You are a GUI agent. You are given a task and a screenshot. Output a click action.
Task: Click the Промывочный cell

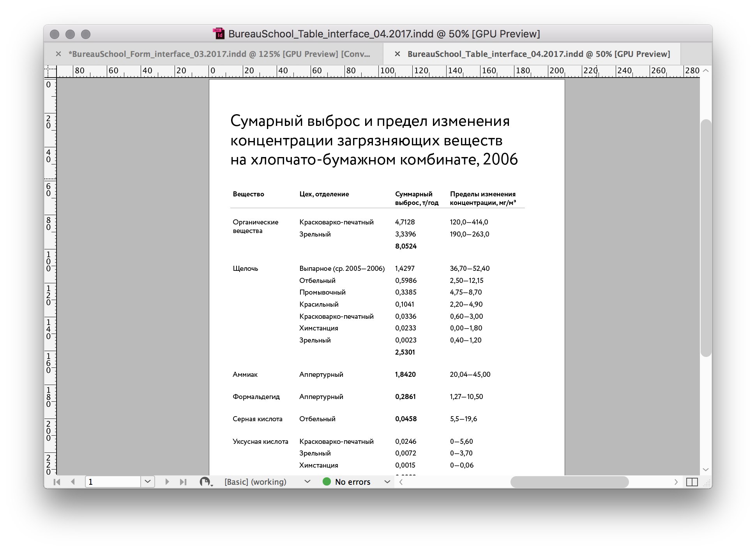[x=322, y=292]
